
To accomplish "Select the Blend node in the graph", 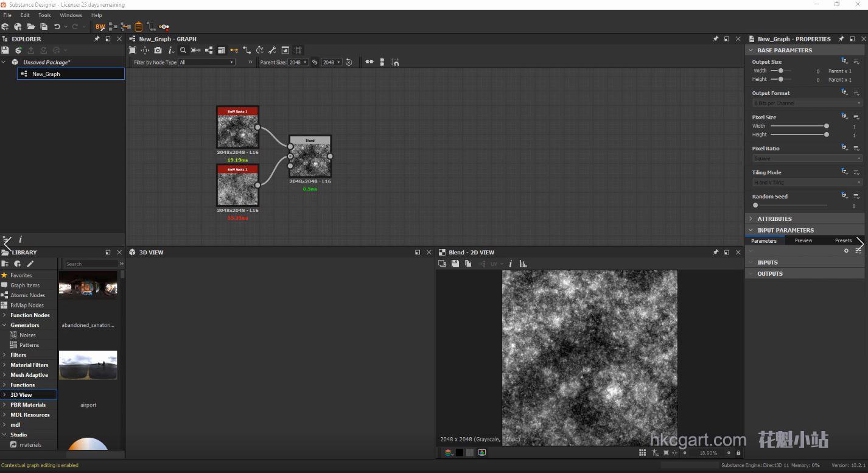I will 310,156.
